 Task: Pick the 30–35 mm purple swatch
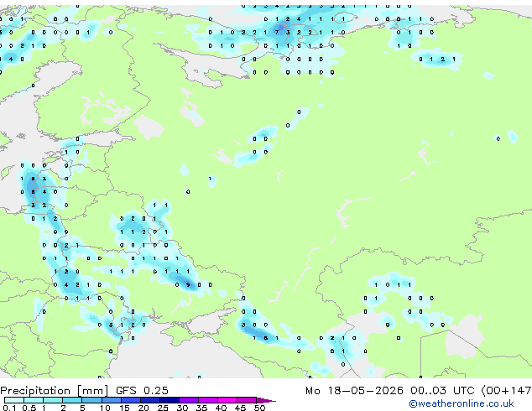coord(189,400)
